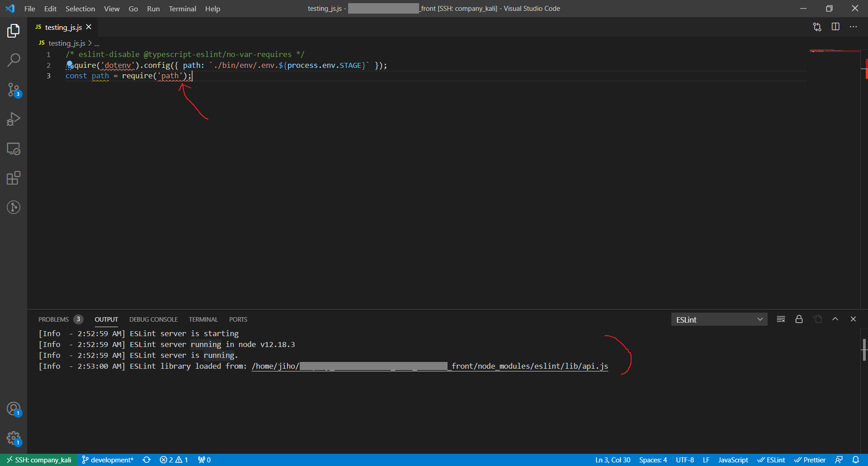Open the Remote Explorer sidebar view

[14, 148]
